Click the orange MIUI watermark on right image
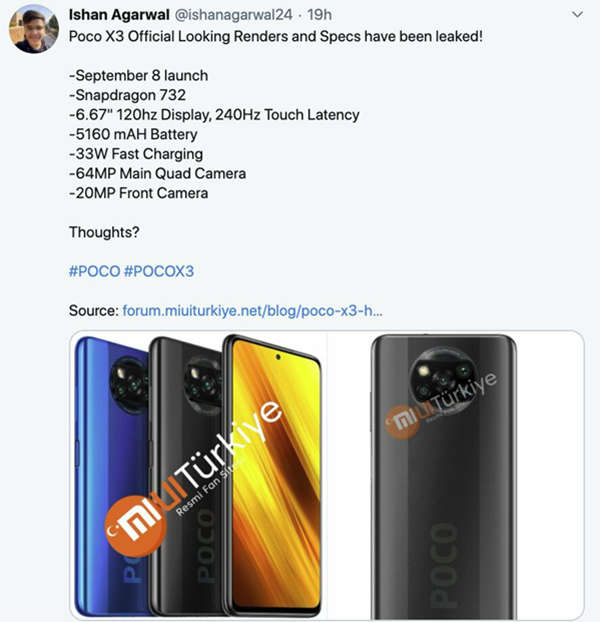Screen dimensions: 600x622 [x=403, y=421]
